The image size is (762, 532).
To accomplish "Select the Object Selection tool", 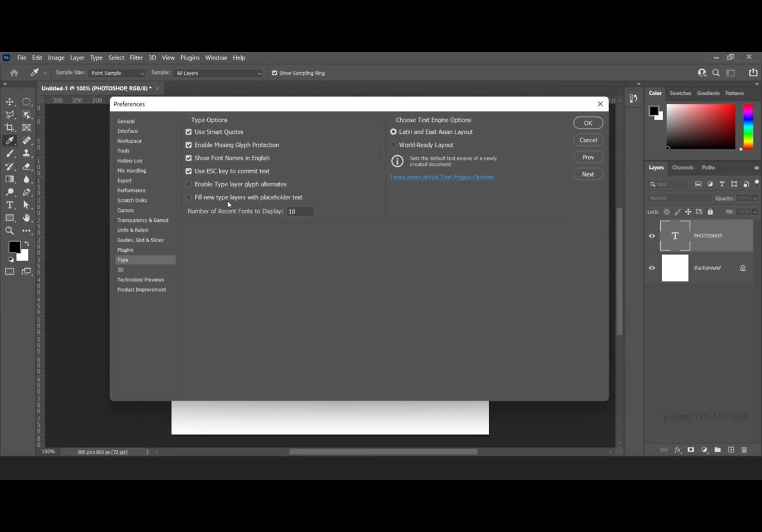I will pos(27,115).
